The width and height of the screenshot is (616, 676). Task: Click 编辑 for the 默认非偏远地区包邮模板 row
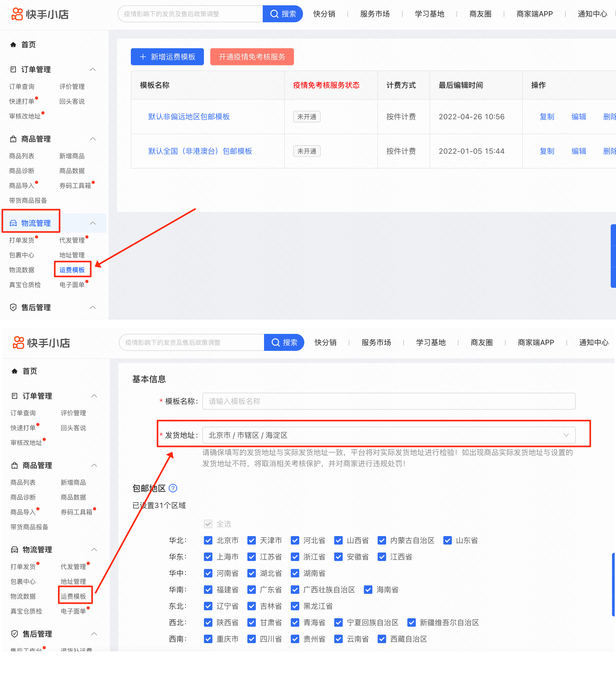(579, 116)
